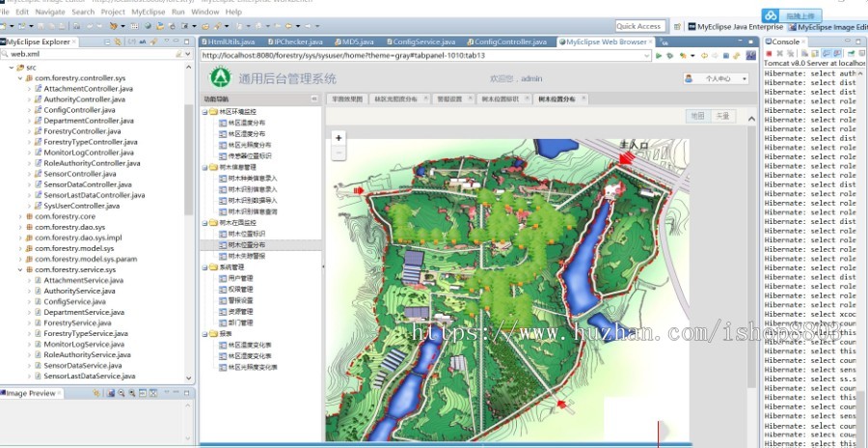The image size is (868, 448).
Task: Toggle map to 地图 view
Action: (x=697, y=116)
